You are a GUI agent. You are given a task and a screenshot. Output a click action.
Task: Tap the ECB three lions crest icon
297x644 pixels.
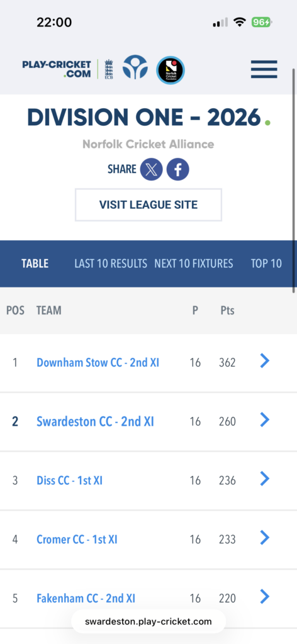[x=108, y=69]
